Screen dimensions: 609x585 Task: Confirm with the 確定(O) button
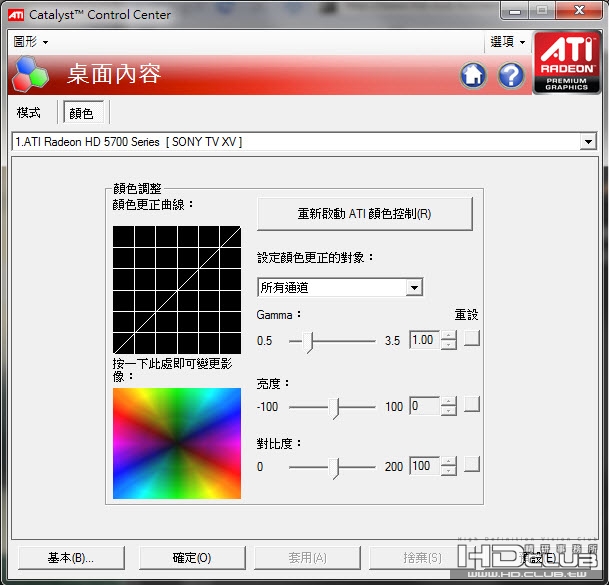pyautogui.click(x=192, y=558)
